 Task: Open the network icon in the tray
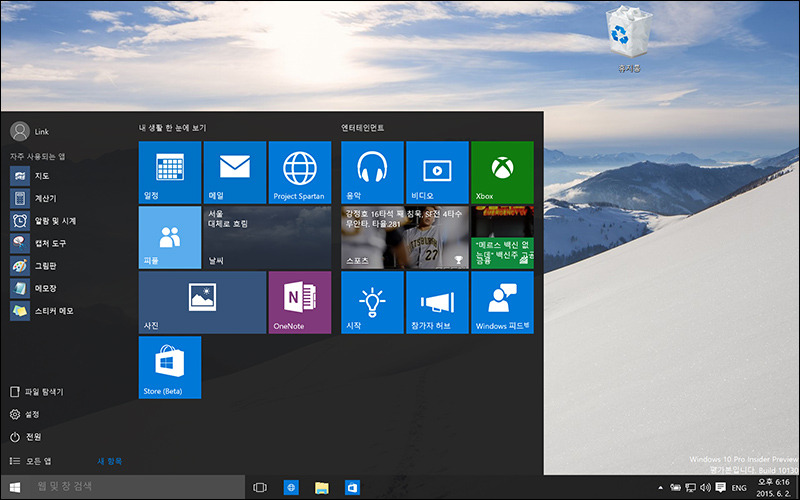pos(690,488)
